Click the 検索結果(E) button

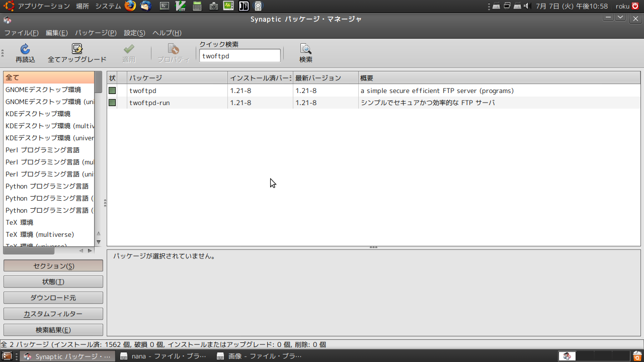53,330
